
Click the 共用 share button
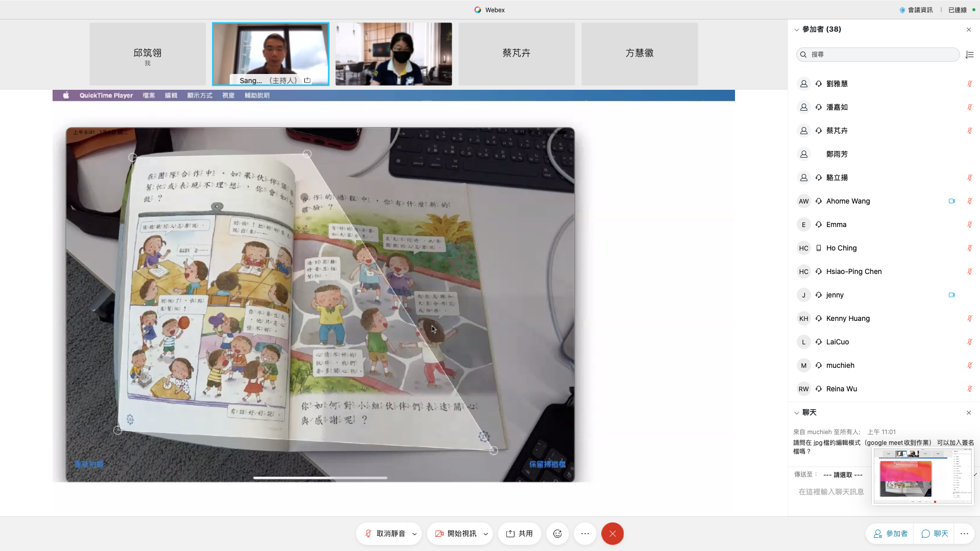coord(519,534)
